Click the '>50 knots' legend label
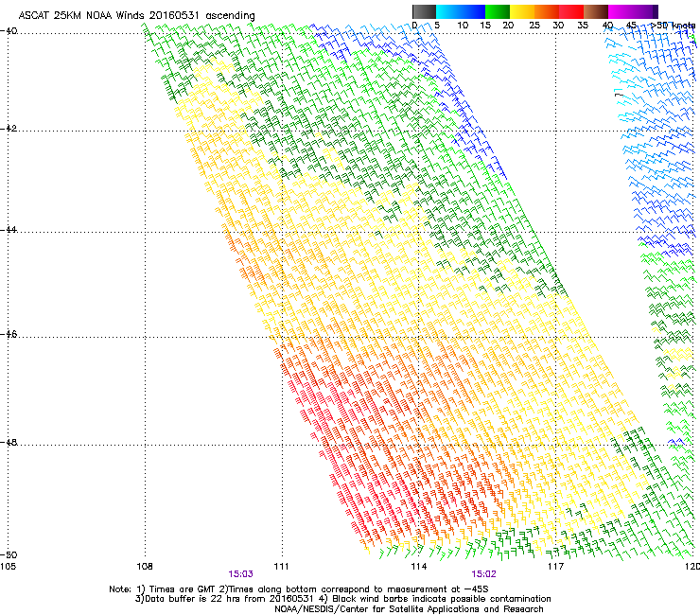 (x=674, y=26)
